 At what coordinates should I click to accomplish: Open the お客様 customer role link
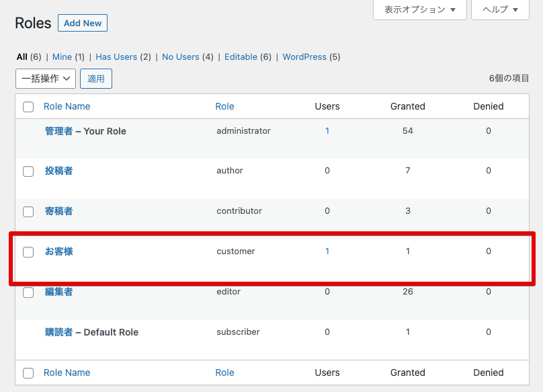tap(58, 251)
